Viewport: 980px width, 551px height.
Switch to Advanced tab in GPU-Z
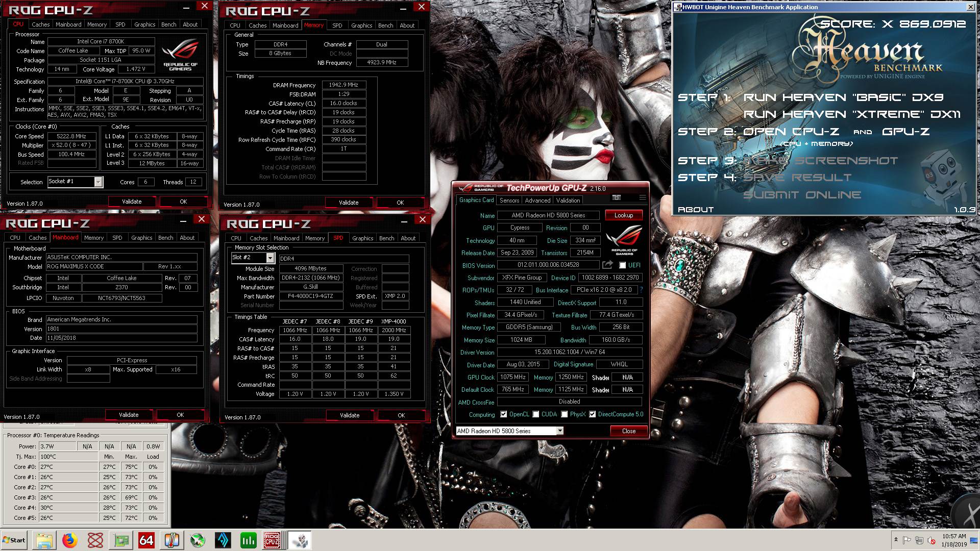[x=538, y=201]
